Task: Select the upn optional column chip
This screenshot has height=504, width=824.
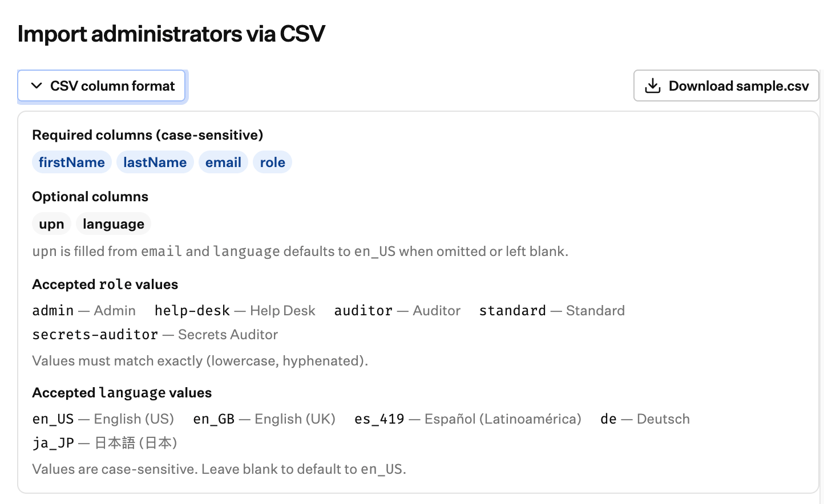Action: (x=51, y=224)
